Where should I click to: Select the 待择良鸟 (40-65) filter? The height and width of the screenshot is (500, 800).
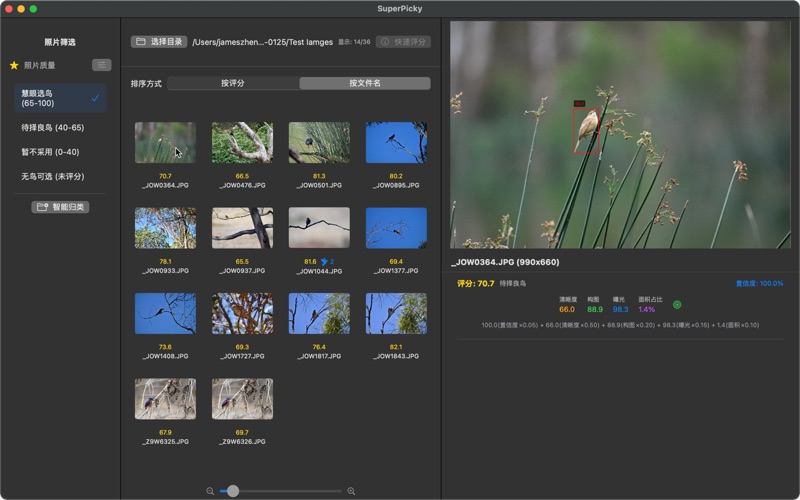[53, 128]
